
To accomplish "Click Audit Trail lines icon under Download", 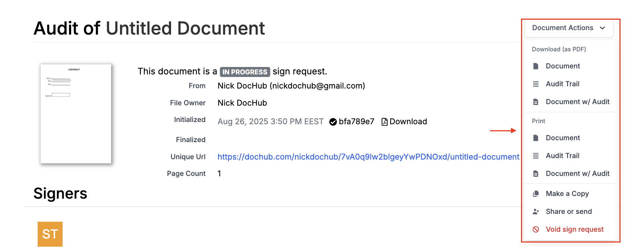I will 536,84.
